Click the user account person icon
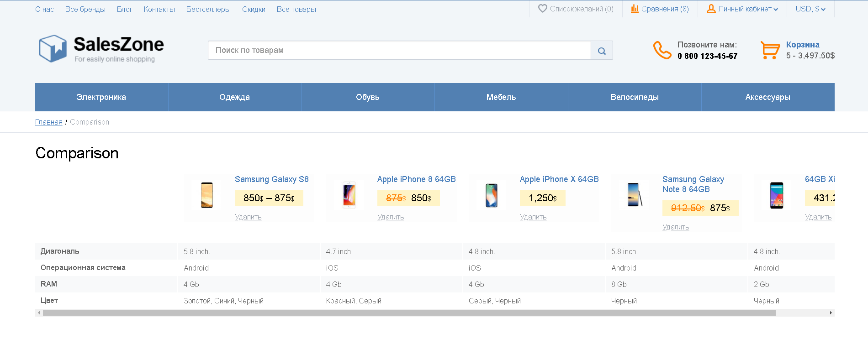This screenshot has width=868, height=344. pyautogui.click(x=711, y=9)
